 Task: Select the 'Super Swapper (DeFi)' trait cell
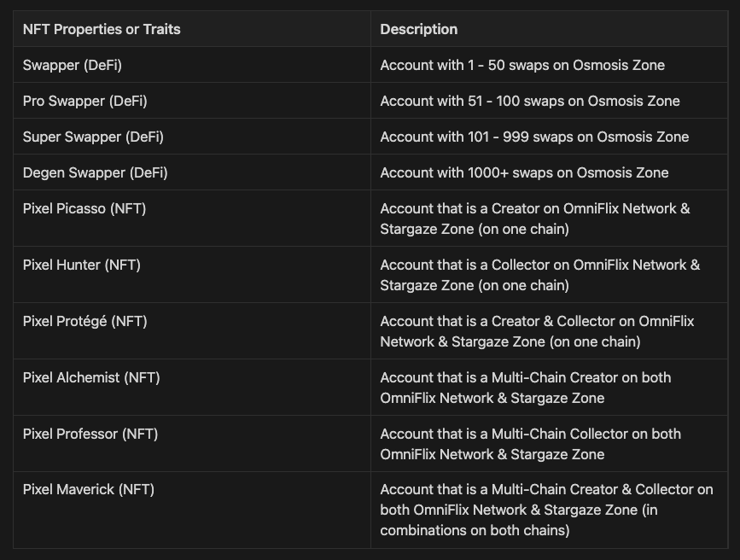[93, 137]
